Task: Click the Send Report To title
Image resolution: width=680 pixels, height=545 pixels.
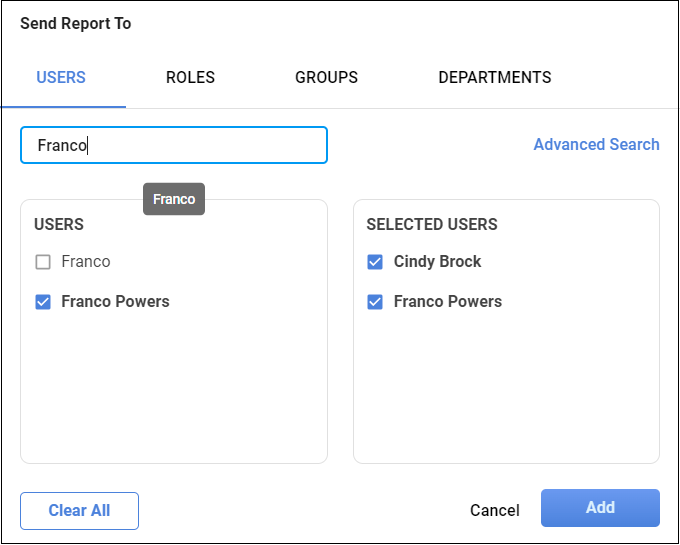Action: click(75, 23)
